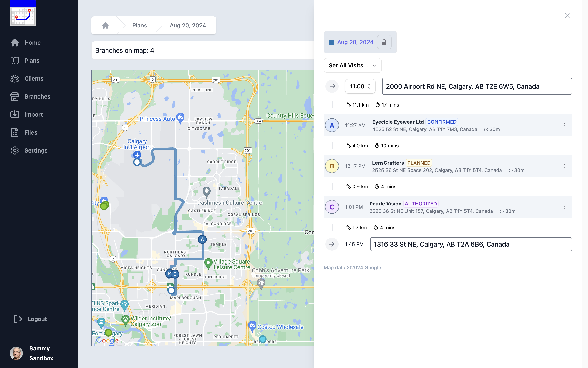The height and width of the screenshot is (368, 588).
Task: Click the TELUS Spark Science Centre pin
Action: point(124,305)
